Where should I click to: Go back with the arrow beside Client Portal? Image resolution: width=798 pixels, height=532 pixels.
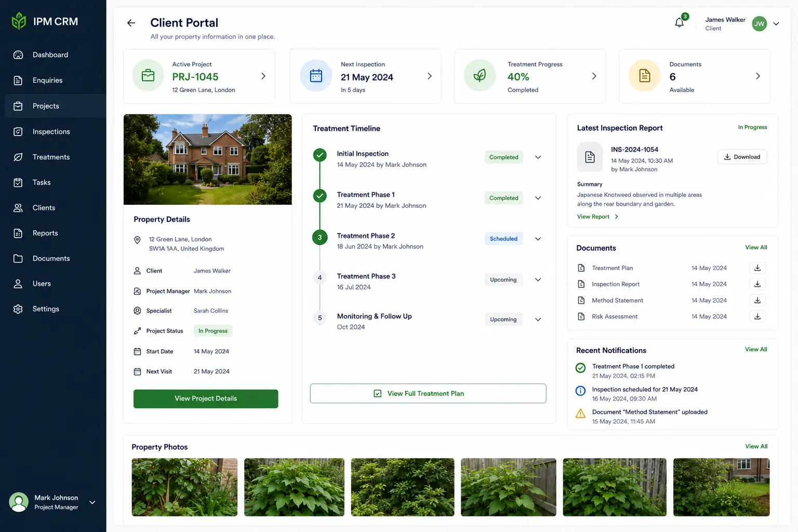click(x=131, y=23)
